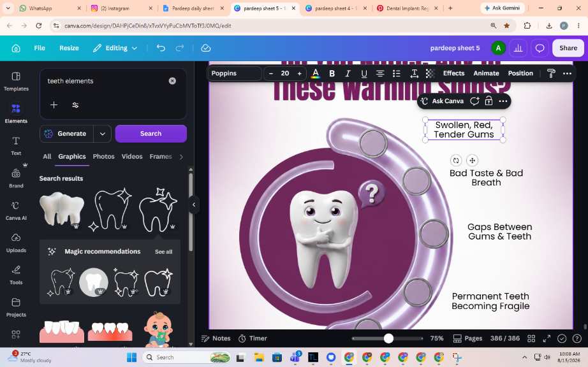Screen dimensions: 588x367
Task: Click the purple Search button
Action: coord(151,134)
